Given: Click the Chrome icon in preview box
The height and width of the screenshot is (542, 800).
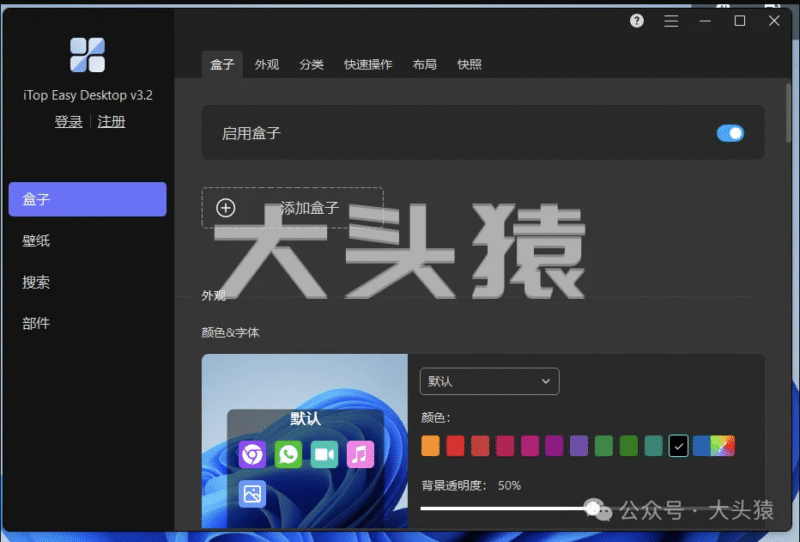Looking at the screenshot, I should 252,454.
